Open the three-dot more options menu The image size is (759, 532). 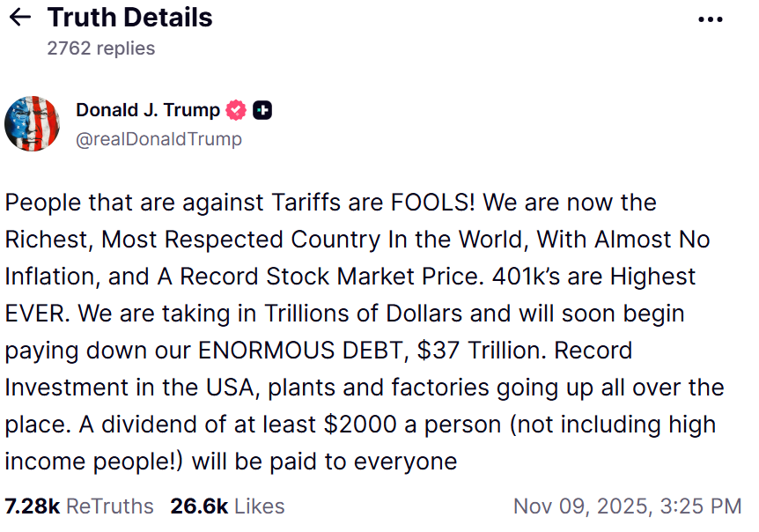click(x=710, y=18)
